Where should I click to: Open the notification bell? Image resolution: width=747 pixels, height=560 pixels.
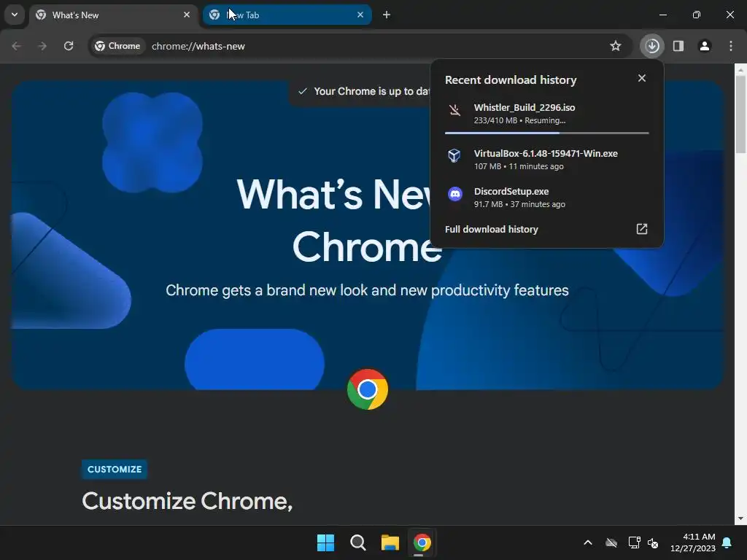click(727, 542)
